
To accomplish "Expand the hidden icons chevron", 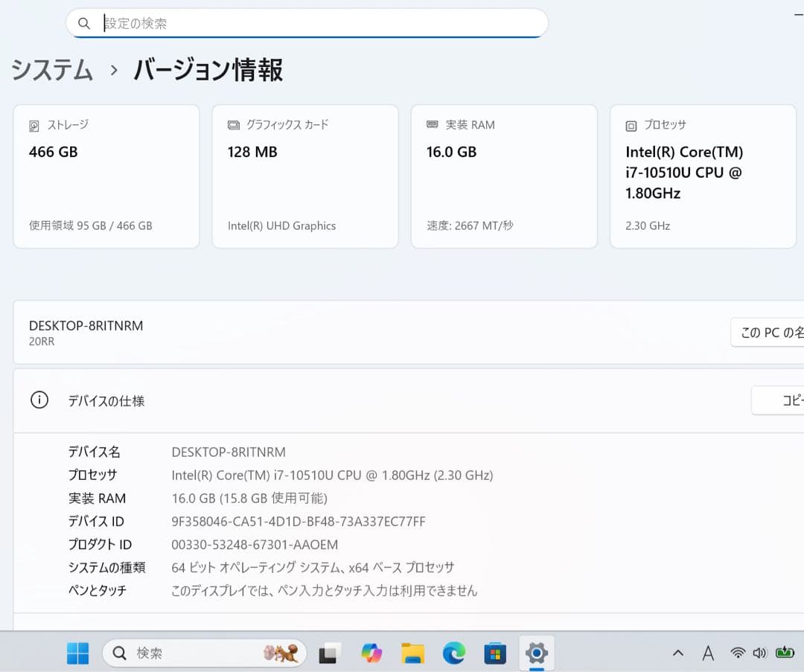I will click(x=678, y=653).
